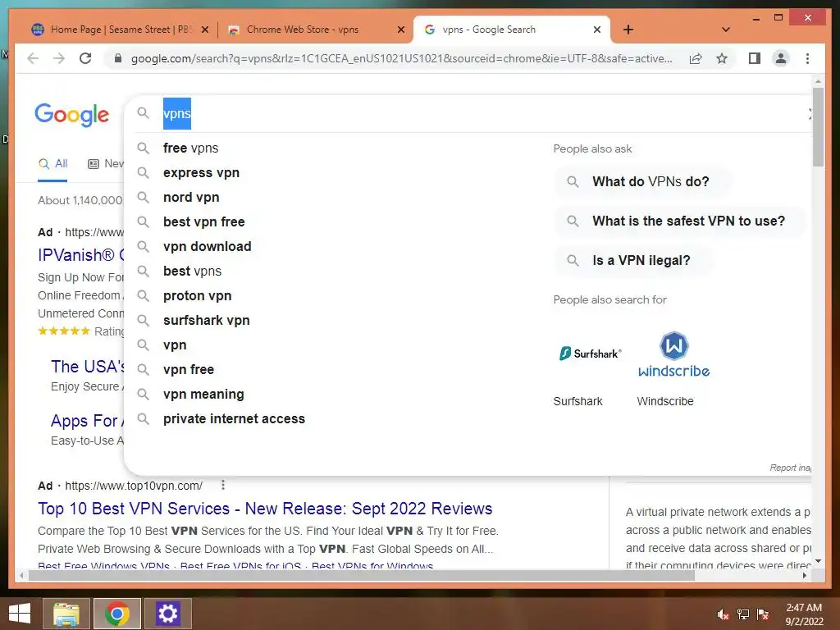Click the Surfshark logo thumbnail
Viewport: 840px width, 630px height.
pyautogui.click(x=591, y=354)
